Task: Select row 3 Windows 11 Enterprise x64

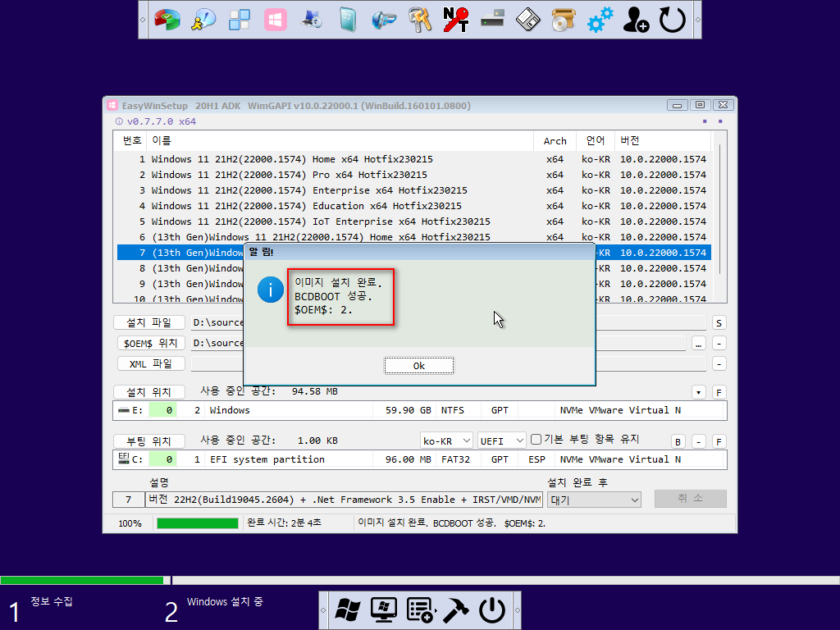Action: 413,190
